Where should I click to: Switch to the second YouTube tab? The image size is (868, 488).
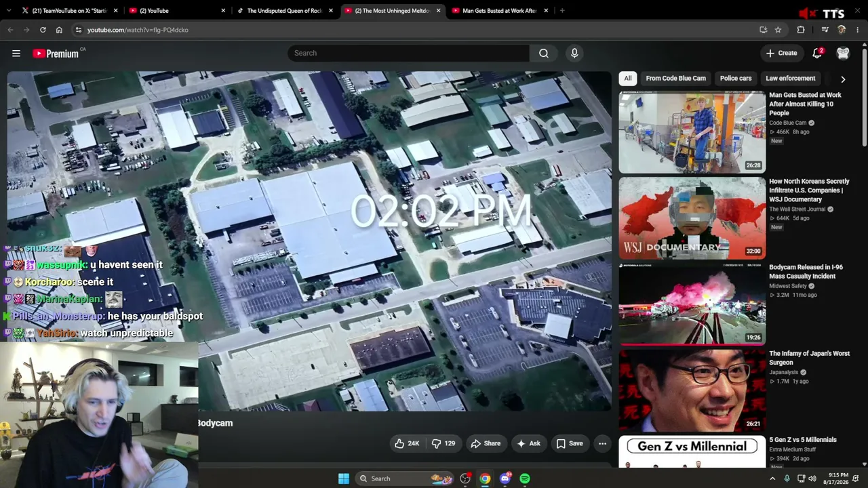coord(176,11)
